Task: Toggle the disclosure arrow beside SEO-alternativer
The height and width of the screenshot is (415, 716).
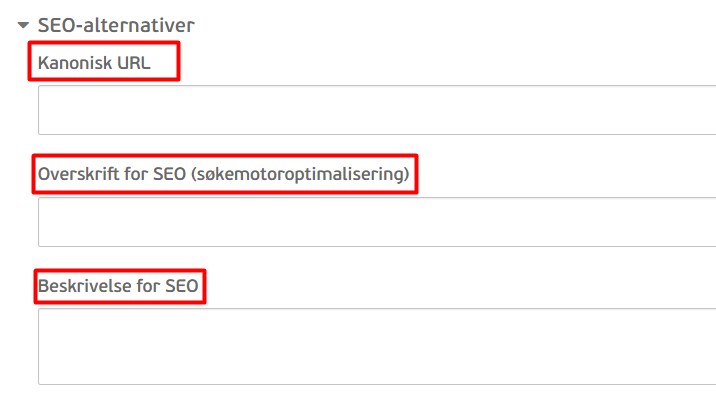Action: click(x=23, y=25)
